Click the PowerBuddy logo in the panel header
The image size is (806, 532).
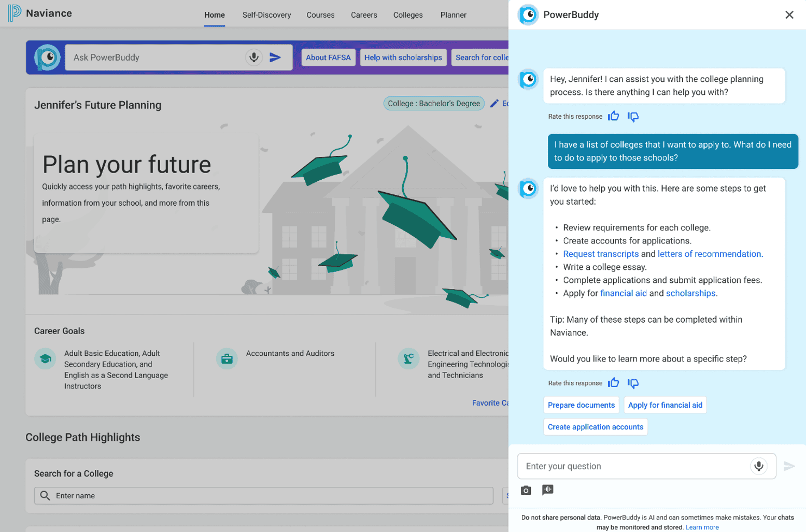click(528, 15)
